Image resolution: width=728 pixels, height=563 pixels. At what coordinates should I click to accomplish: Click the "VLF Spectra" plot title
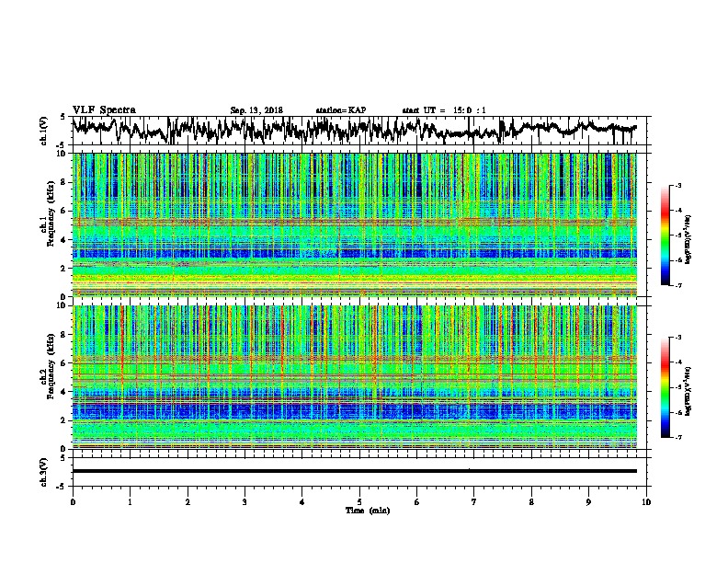pos(104,110)
